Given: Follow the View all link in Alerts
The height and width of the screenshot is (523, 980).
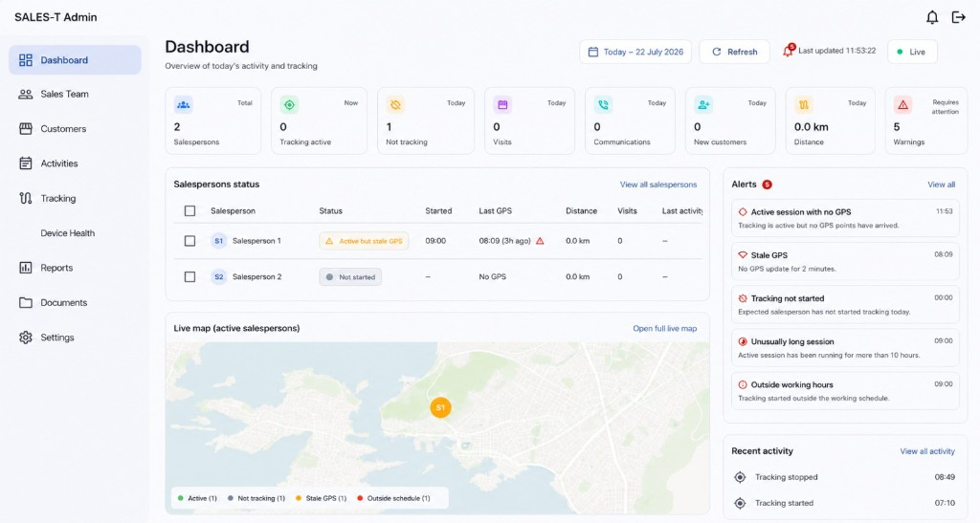Looking at the screenshot, I should coord(942,185).
